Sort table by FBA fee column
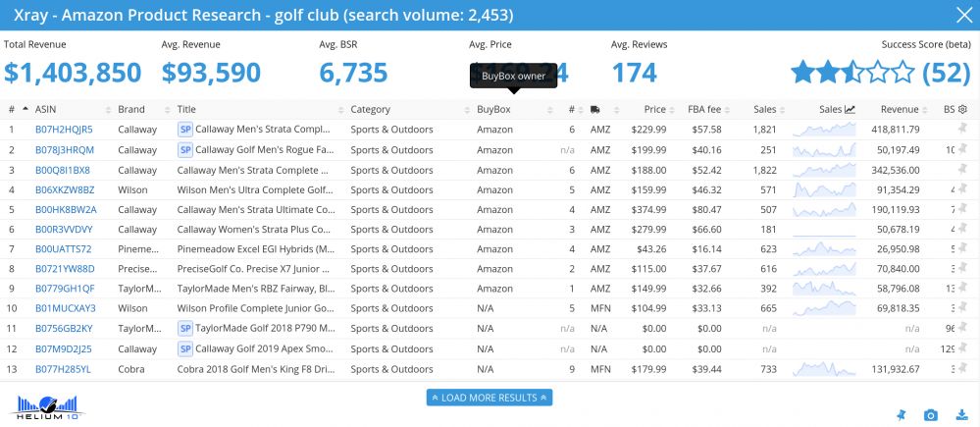The image size is (980, 427). [x=704, y=109]
